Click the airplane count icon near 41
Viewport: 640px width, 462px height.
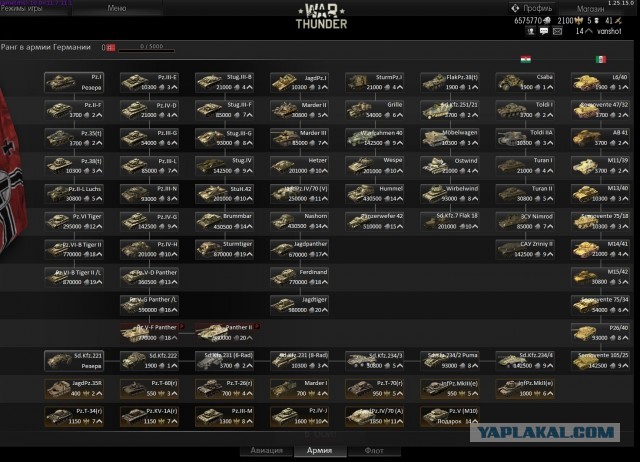tap(618, 20)
